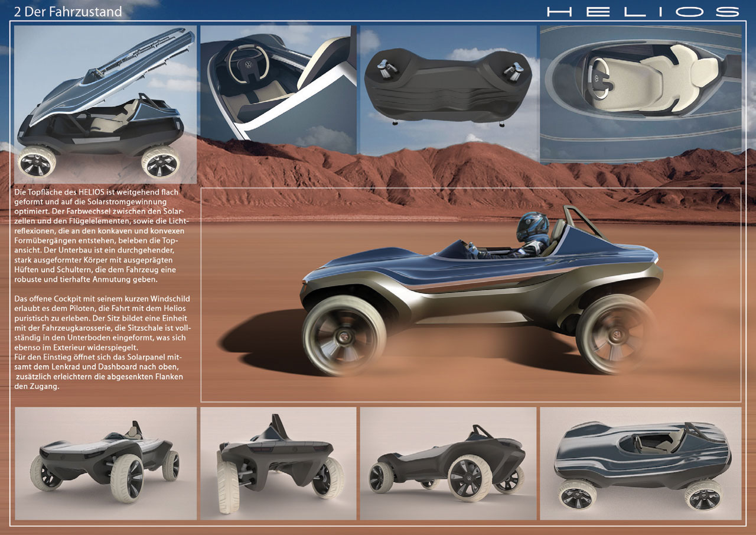Open the top-view seat cockpit thumbnail
The width and height of the screenshot is (756, 535).
641,94
